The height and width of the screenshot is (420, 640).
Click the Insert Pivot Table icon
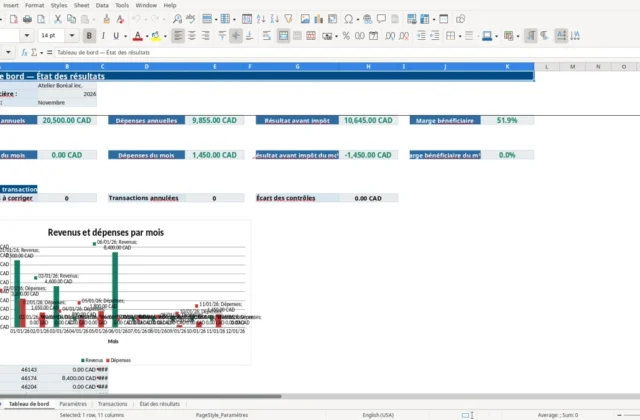[333, 19]
